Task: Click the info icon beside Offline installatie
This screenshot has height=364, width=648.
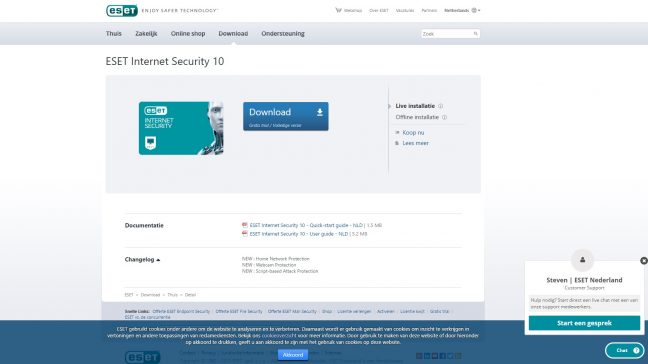Action: [444, 117]
